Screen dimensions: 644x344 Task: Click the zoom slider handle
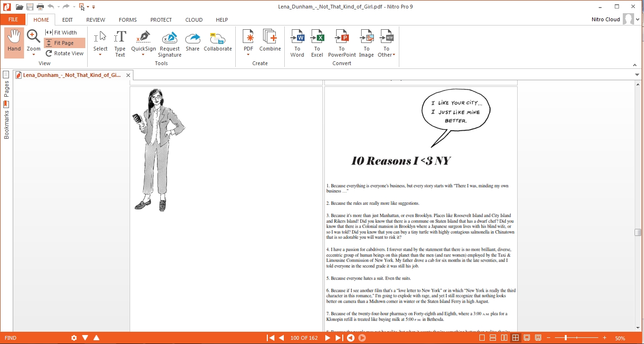click(x=566, y=338)
